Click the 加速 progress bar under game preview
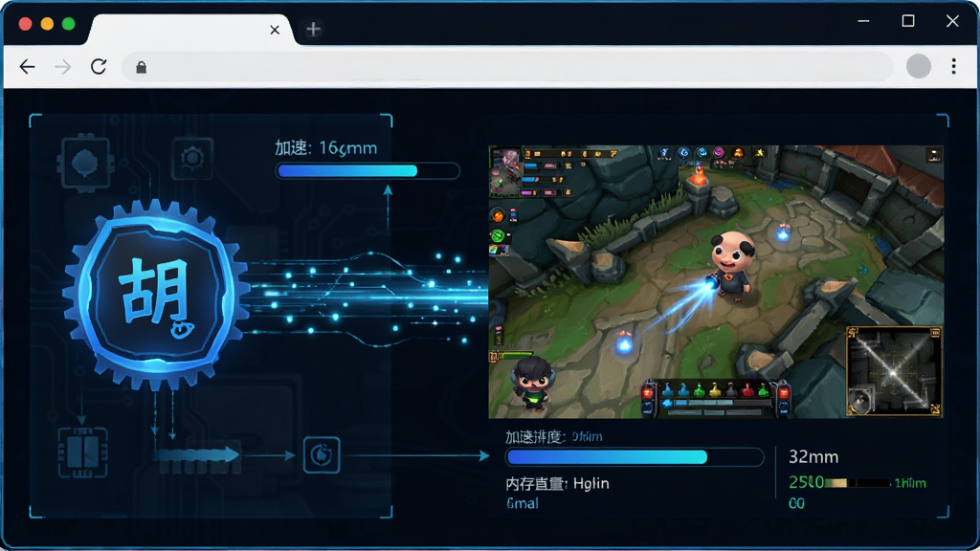The image size is (980, 551). coord(635,457)
